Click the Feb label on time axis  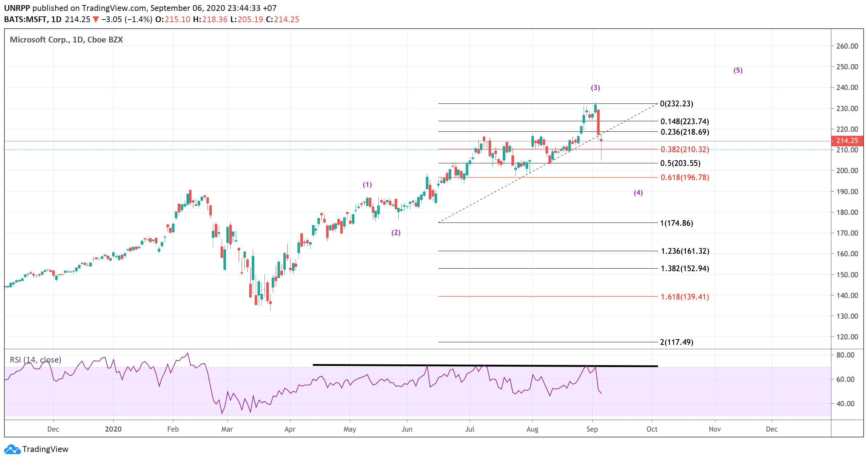(173, 429)
